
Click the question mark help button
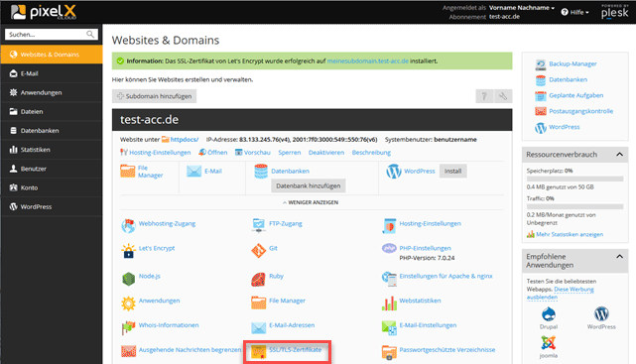click(484, 96)
